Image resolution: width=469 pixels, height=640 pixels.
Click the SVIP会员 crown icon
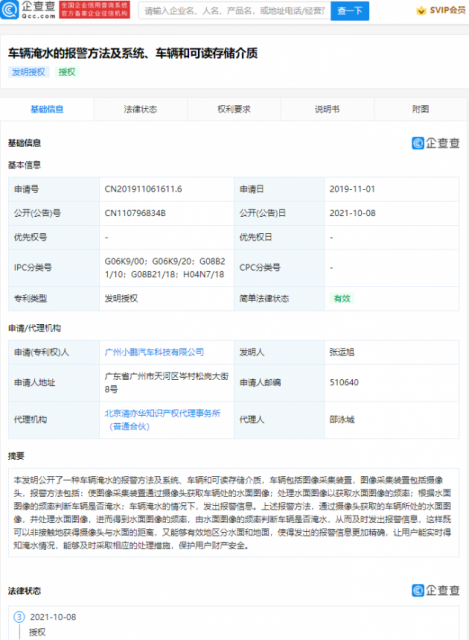coord(421,11)
